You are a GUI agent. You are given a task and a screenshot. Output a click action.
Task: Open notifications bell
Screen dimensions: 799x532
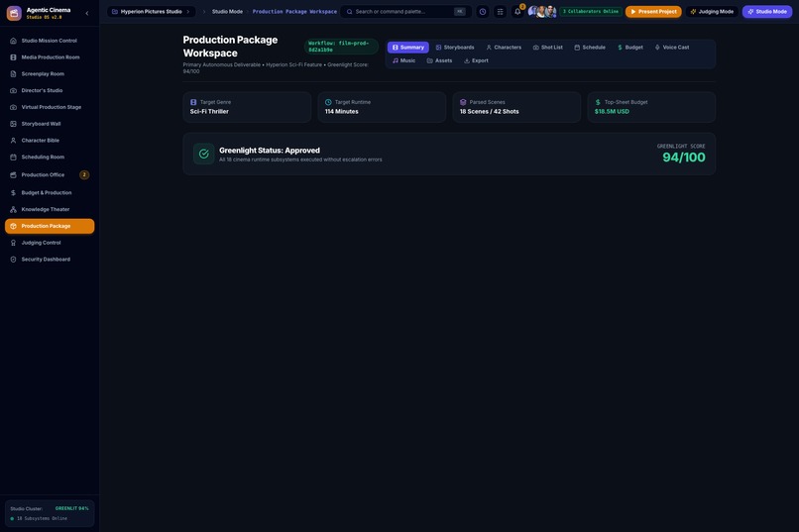517,12
